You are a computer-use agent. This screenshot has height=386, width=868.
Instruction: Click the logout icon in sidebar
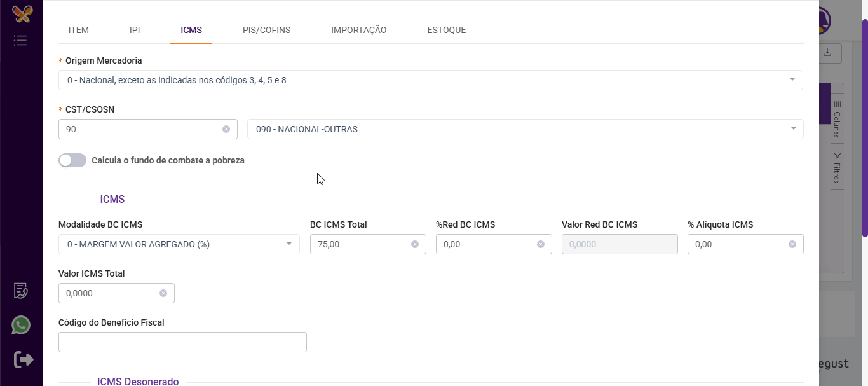[24, 359]
